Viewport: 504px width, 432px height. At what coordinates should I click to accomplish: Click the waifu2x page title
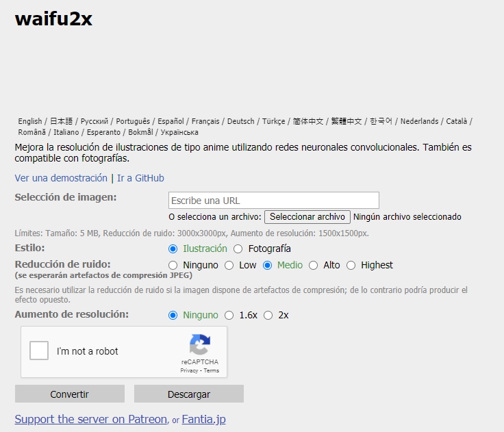53,18
